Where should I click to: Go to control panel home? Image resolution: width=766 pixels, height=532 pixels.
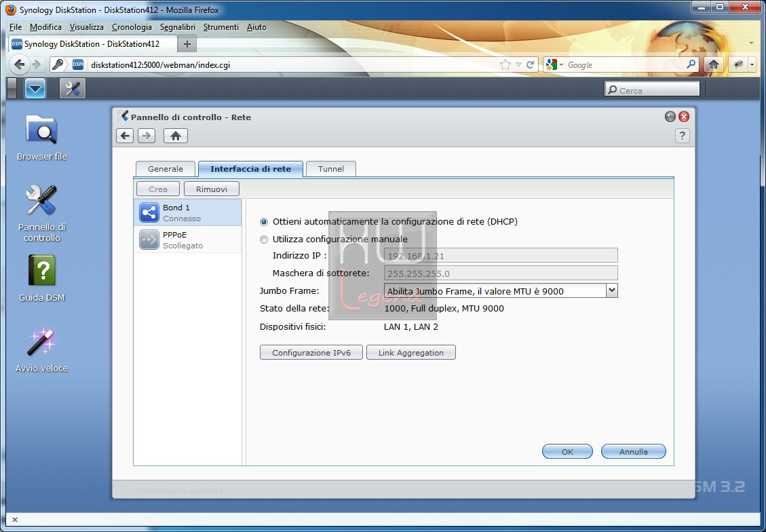point(175,136)
